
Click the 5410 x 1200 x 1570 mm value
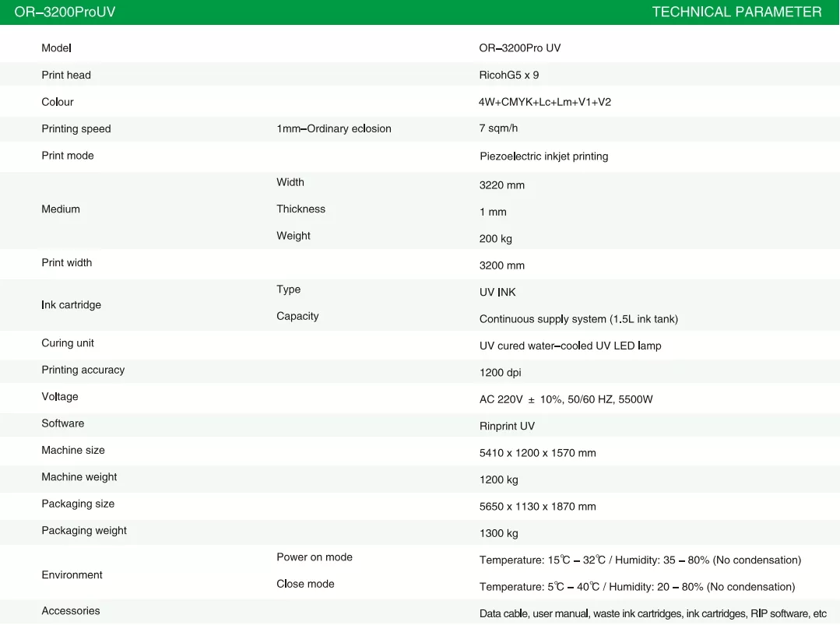click(x=538, y=453)
